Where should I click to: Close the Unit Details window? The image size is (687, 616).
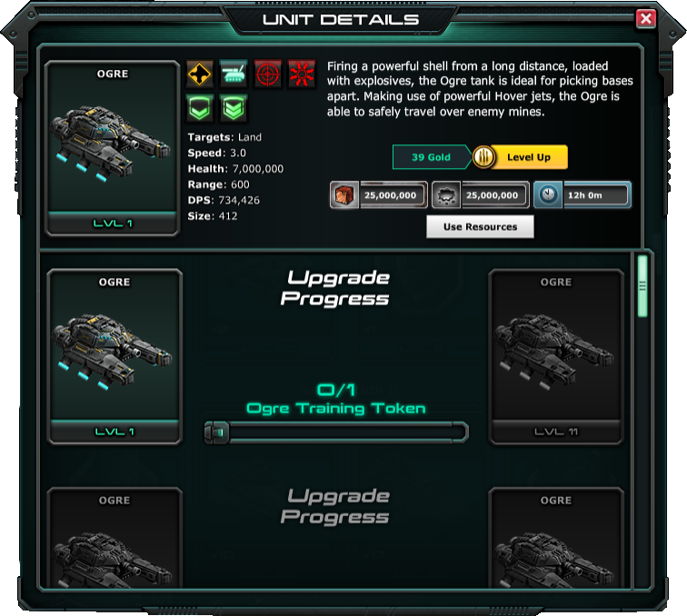646,19
